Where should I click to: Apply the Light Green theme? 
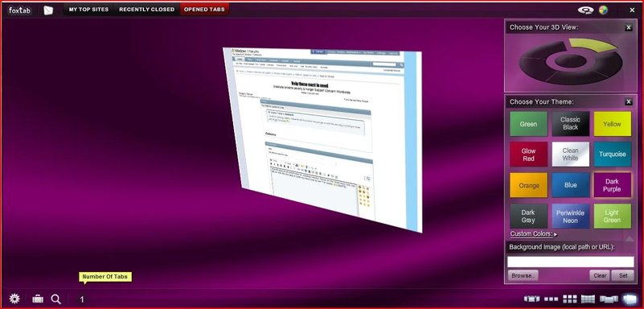(x=613, y=216)
